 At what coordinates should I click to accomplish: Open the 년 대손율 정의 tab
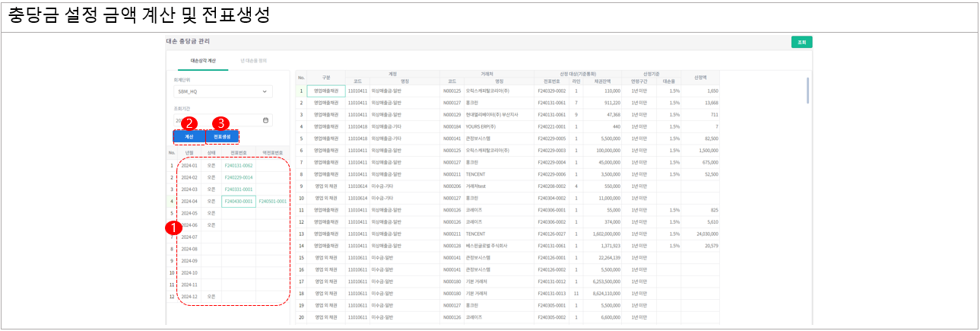[253, 60]
